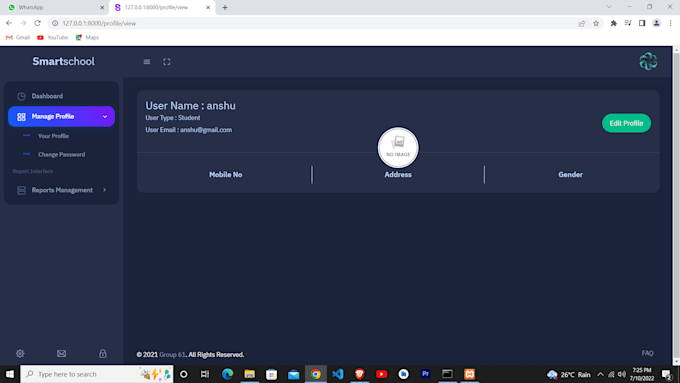680x383 pixels.
Task: Switch to the WhatsApp browser tab
Action: (54, 7)
